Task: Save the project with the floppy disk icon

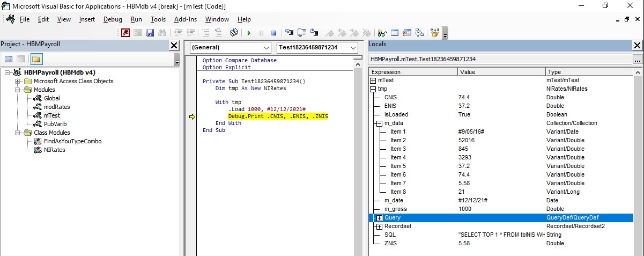Action: point(150,33)
